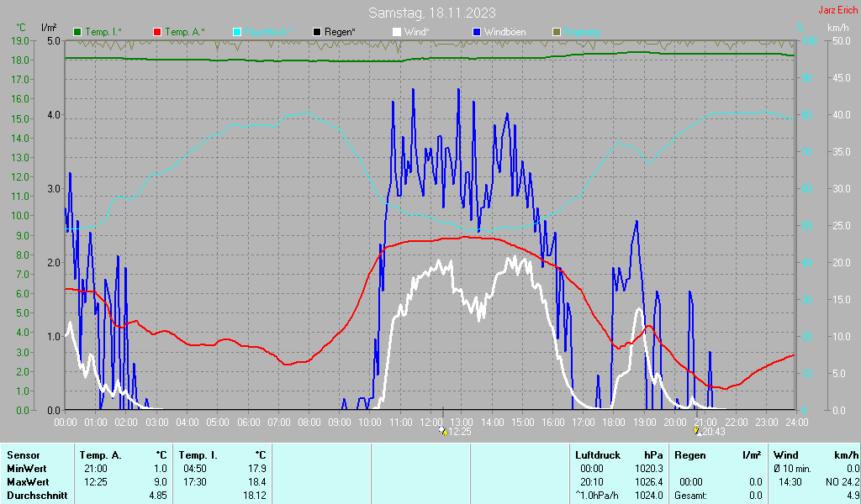861x504 pixels.
Task: Click the moon marker icon at 20:43
Action: [697, 431]
